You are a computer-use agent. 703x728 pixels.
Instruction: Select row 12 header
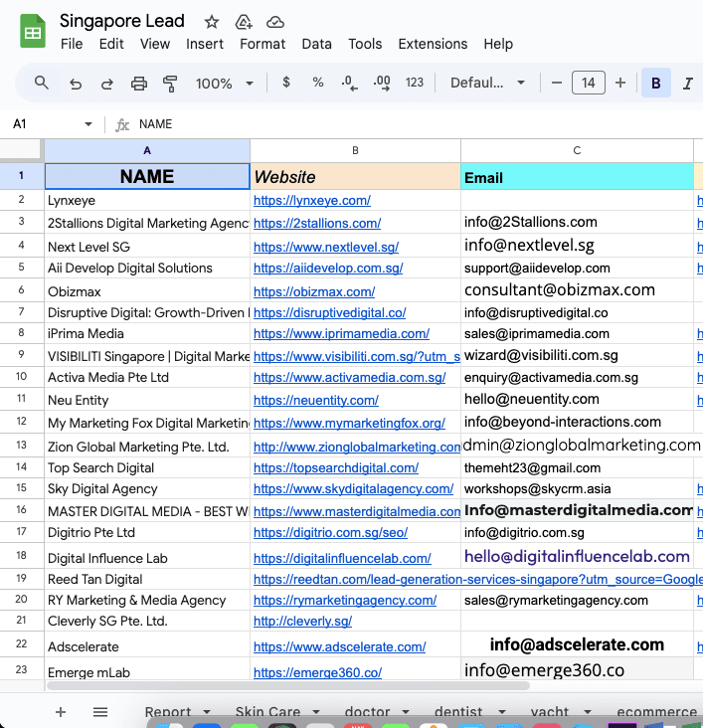click(22, 422)
